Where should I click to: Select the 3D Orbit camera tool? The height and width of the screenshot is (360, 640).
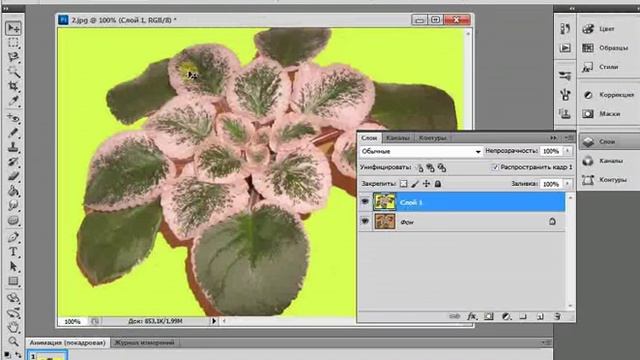[13, 313]
